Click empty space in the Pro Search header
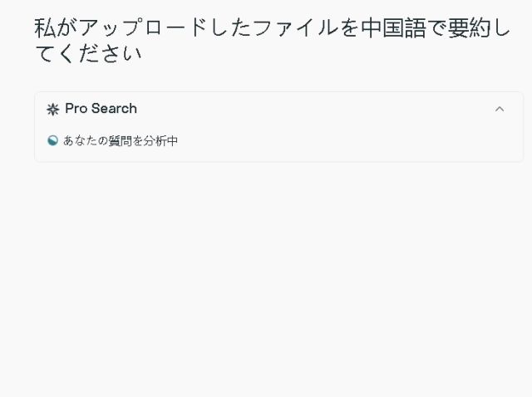This screenshot has height=397, width=532. 316,109
